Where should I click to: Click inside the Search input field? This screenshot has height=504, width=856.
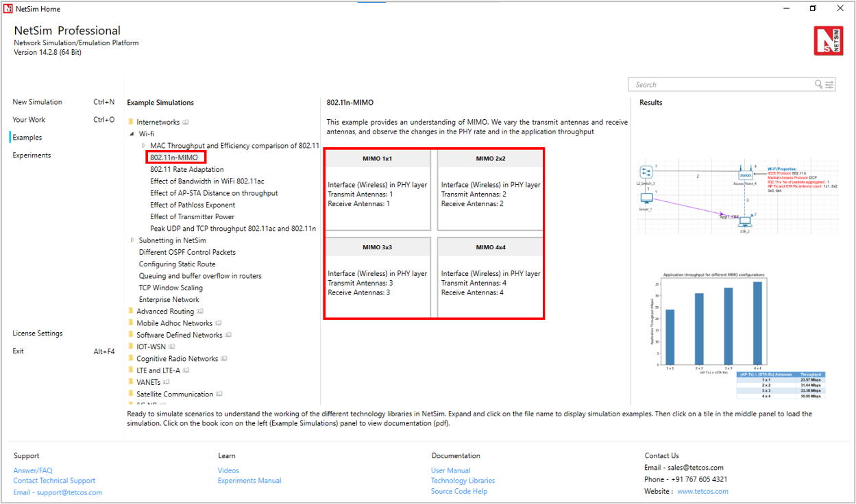click(720, 85)
